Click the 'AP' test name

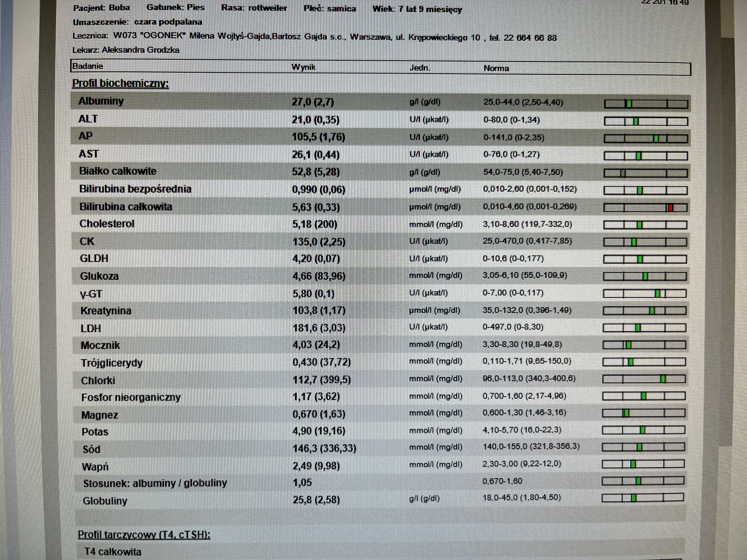click(x=85, y=136)
